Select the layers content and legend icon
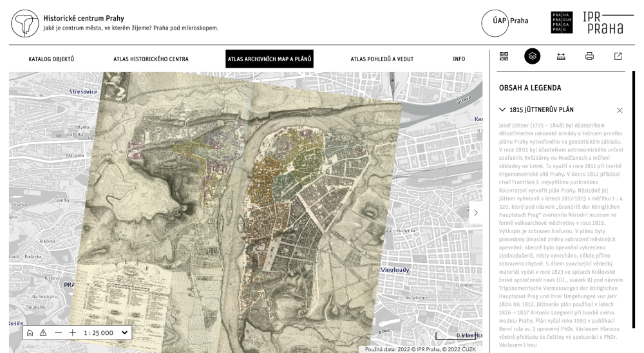 pyautogui.click(x=533, y=56)
